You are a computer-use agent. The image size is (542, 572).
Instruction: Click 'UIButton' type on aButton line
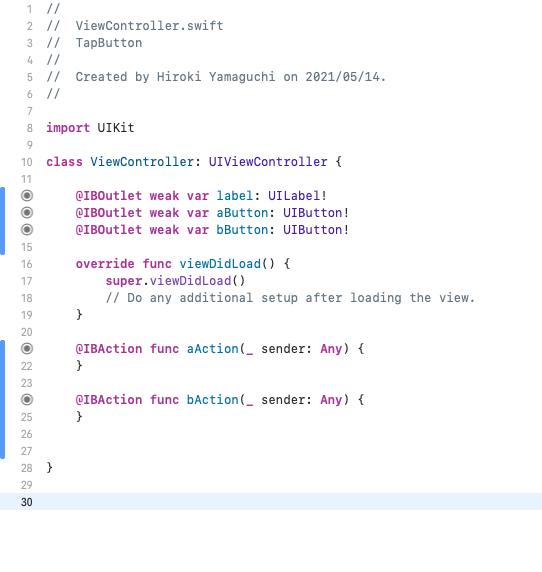pyautogui.click(x=313, y=213)
